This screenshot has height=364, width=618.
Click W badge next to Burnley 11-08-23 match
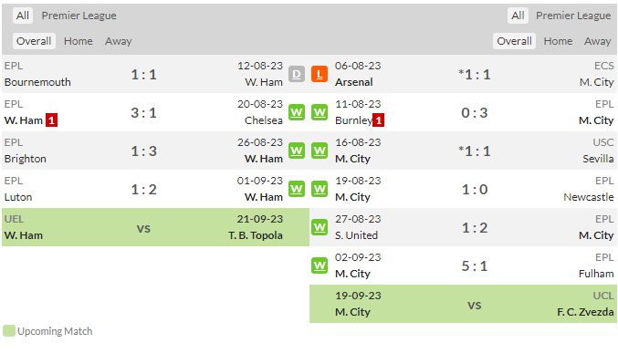click(319, 113)
